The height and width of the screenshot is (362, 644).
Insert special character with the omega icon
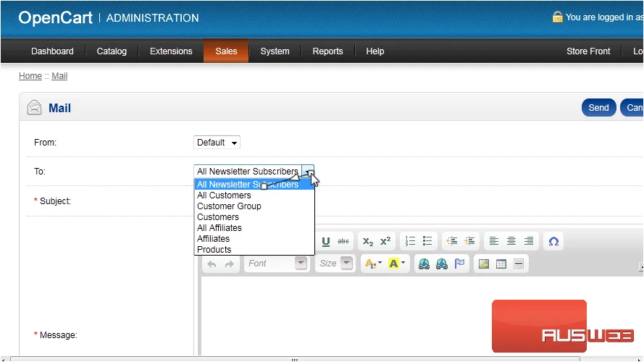click(x=553, y=241)
